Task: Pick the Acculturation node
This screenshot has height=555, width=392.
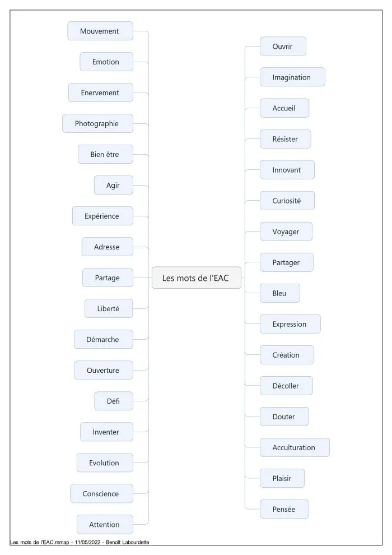Action: [295, 447]
